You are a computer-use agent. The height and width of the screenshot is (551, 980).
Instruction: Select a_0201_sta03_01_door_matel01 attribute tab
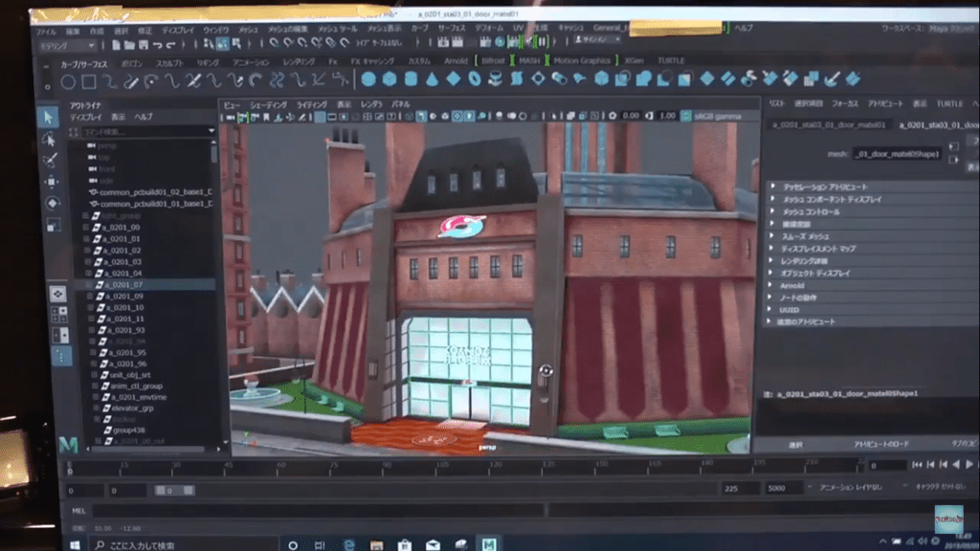coord(829,125)
